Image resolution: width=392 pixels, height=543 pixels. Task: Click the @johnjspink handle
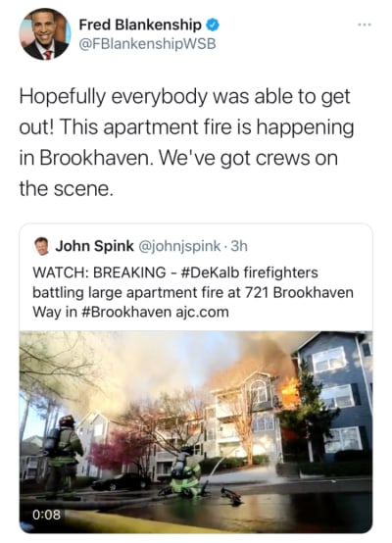[x=179, y=246]
